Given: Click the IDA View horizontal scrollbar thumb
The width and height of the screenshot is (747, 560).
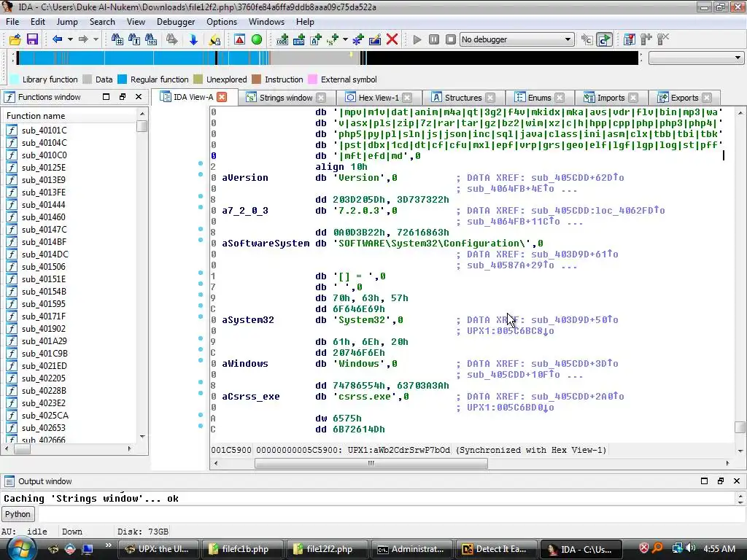Looking at the screenshot, I should pos(371,463).
